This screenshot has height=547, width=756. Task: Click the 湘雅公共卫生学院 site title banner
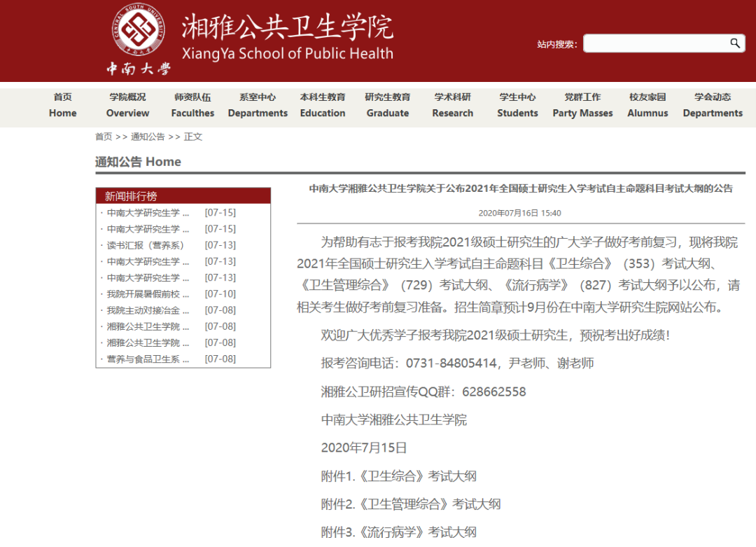pyautogui.click(x=288, y=37)
